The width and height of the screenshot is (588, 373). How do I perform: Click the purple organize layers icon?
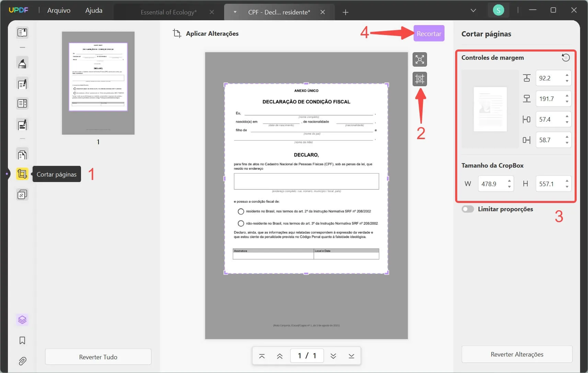coord(22,319)
